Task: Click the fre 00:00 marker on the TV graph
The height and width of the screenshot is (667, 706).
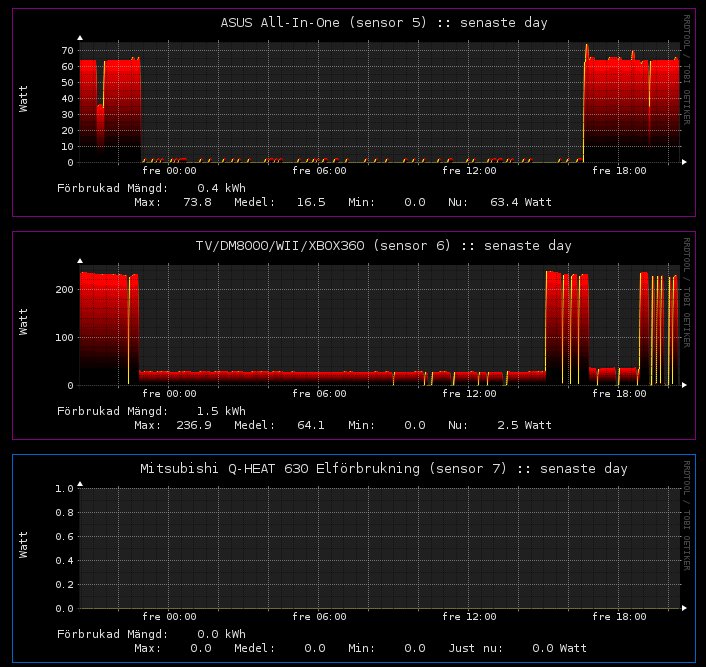Action: (x=169, y=394)
